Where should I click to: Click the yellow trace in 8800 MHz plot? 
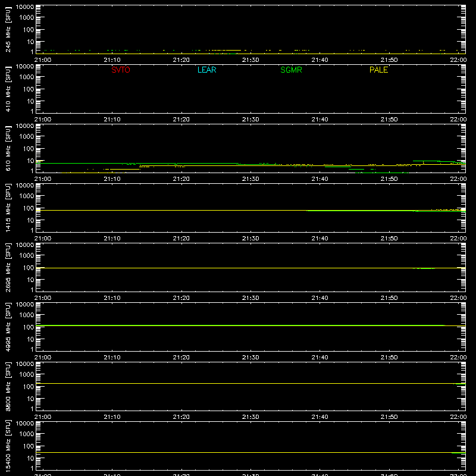click(250, 383)
